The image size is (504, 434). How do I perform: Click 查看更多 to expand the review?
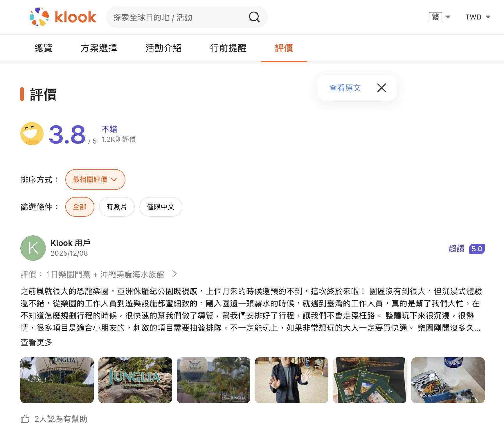point(36,342)
